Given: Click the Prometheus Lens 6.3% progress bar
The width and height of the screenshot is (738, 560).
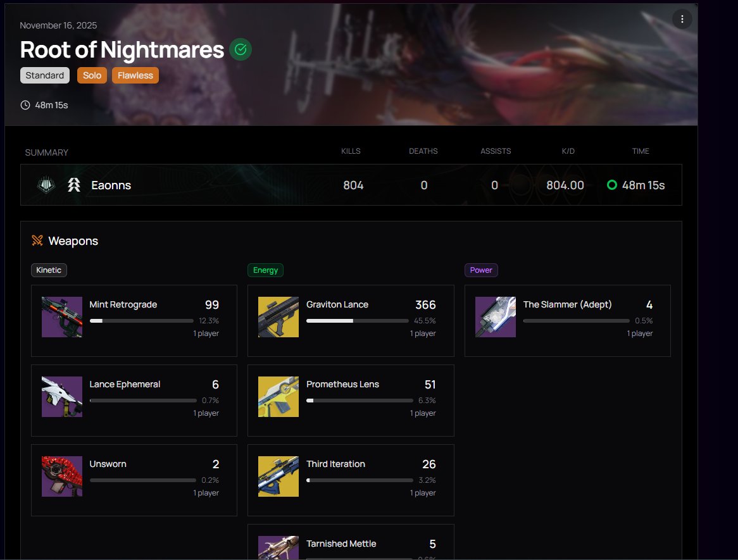Looking at the screenshot, I should [360, 401].
